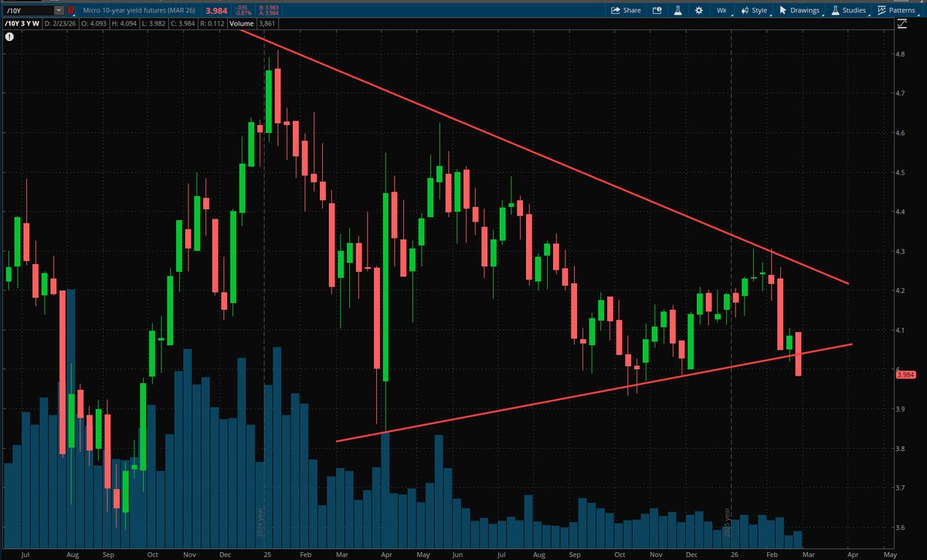Click the bid/ask quote B: 3.983

[270, 8]
